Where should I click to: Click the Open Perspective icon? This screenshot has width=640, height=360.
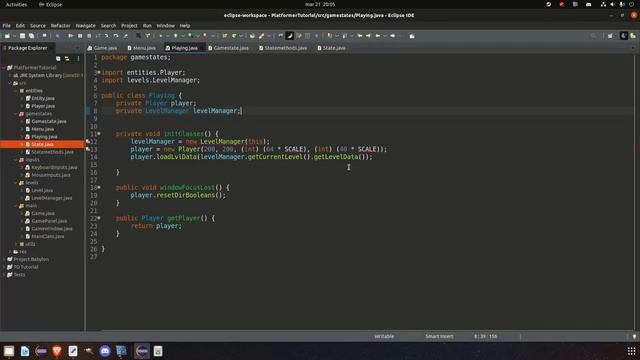[x=610, y=36]
